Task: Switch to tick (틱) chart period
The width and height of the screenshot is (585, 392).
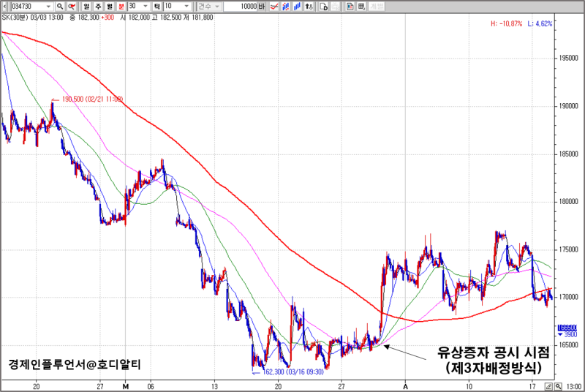Action: coord(157,7)
